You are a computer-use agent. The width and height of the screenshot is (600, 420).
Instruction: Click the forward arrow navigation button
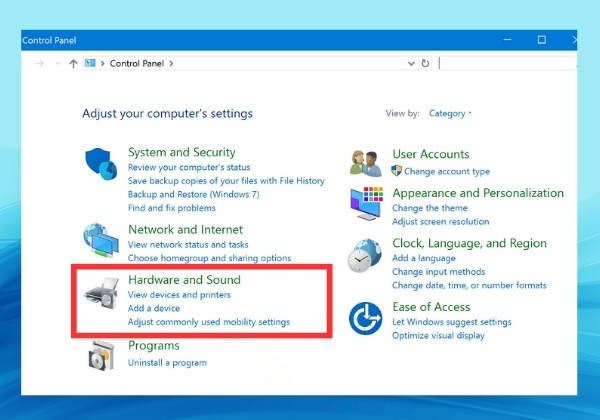point(40,63)
